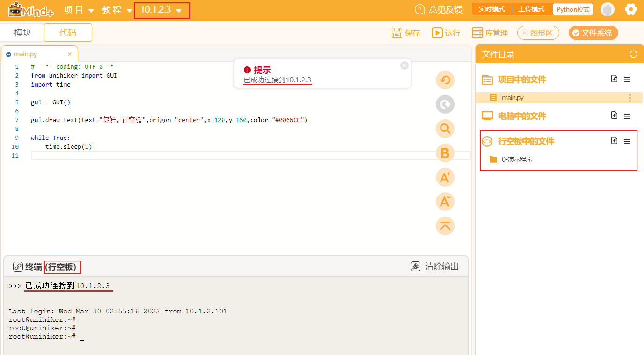Click the 'while True:' code line
This screenshot has width=644, height=355.
click(x=50, y=138)
